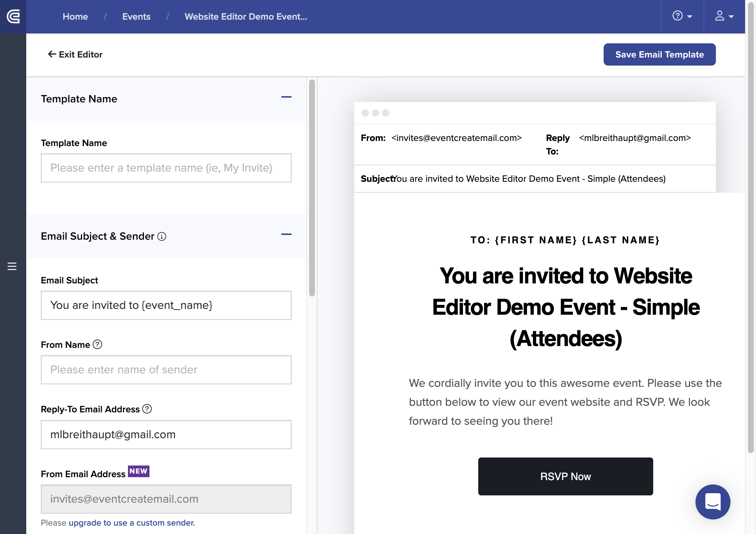This screenshot has width=756, height=534.
Task: Open the chat support bubble
Action: (713, 502)
